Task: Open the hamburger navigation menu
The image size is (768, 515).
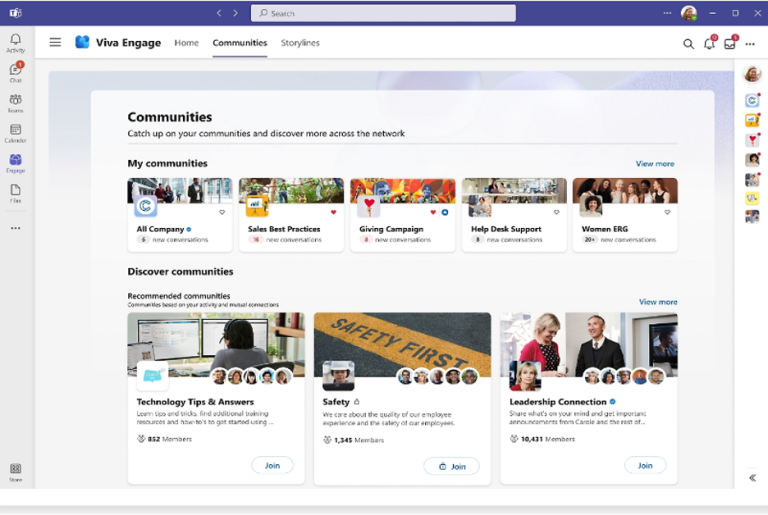Action: pyautogui.click(x=55, y=43)
